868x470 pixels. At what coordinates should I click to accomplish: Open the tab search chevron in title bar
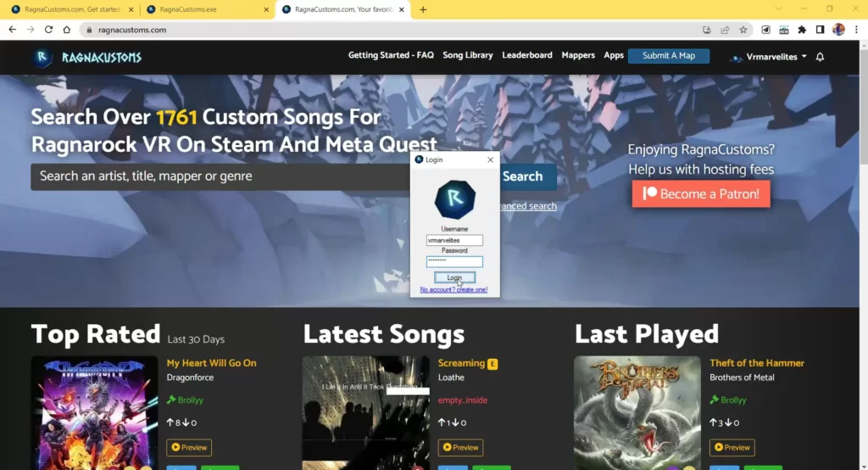(778, 8)
